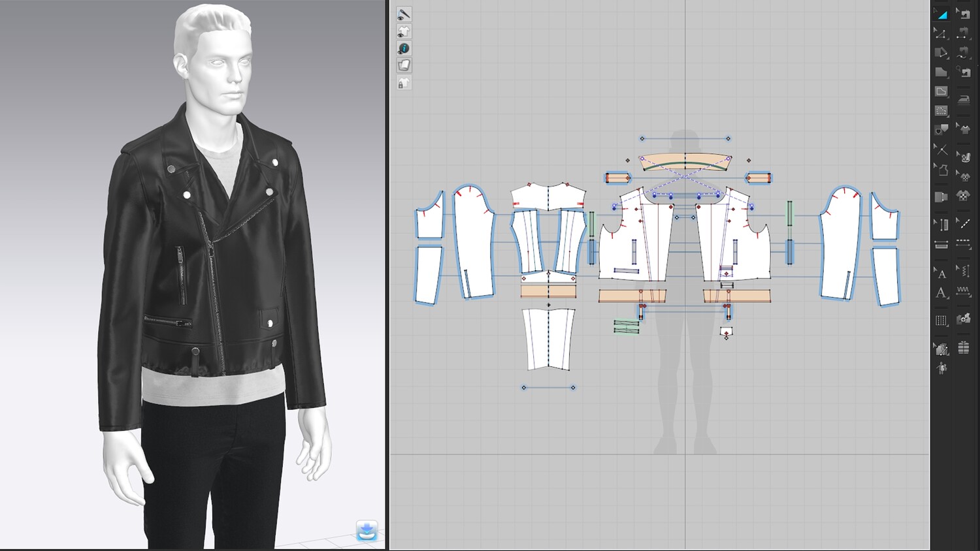
Task: Select the puffer jacket quilting icon
Action: tap(964, 347)
